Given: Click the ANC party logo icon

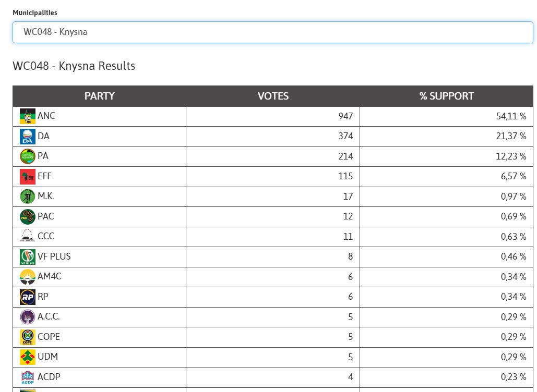Looking at the screenshot, I should (x=27, y=116).
